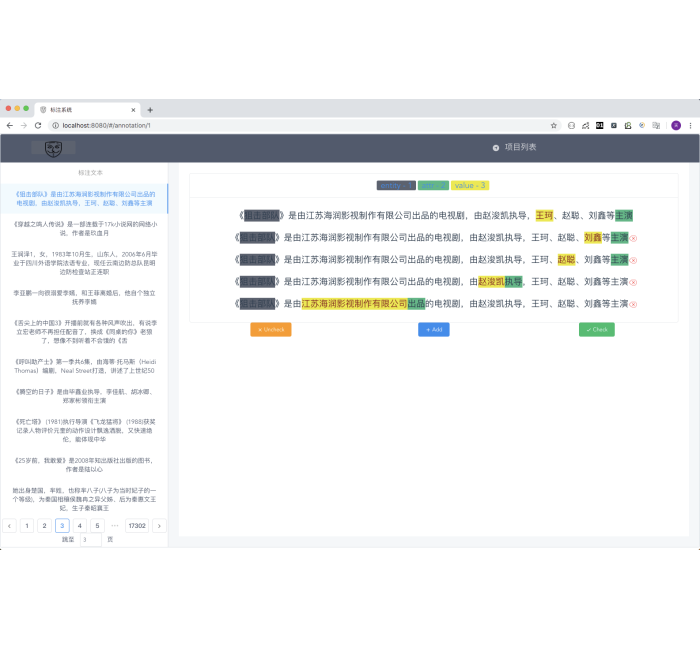Click the app logo in the header
700x650 pixels.
tap(53, 148)
